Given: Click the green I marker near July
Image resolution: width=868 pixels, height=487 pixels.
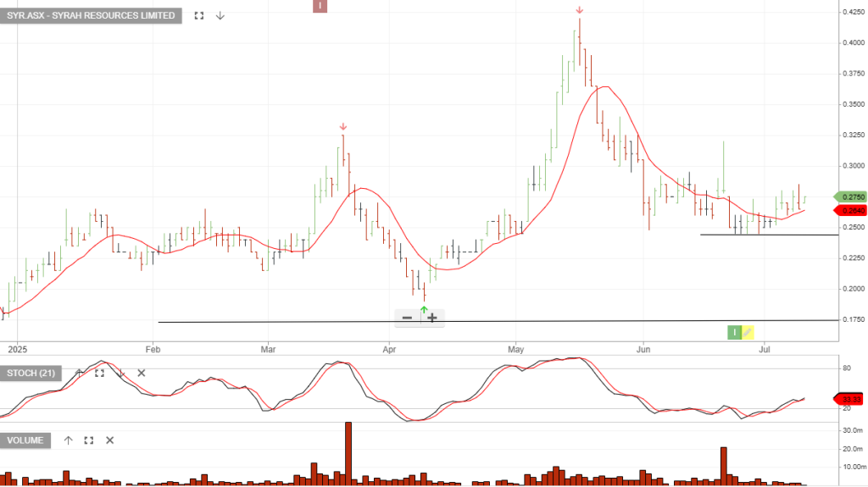Looking at the screenshot, I should (x=734, y=332).
